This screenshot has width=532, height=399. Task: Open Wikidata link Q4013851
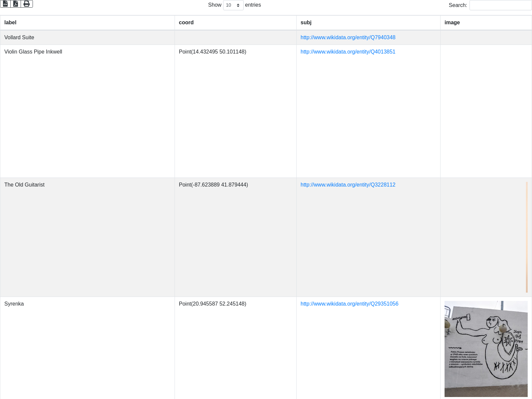[x=348, y=52]
